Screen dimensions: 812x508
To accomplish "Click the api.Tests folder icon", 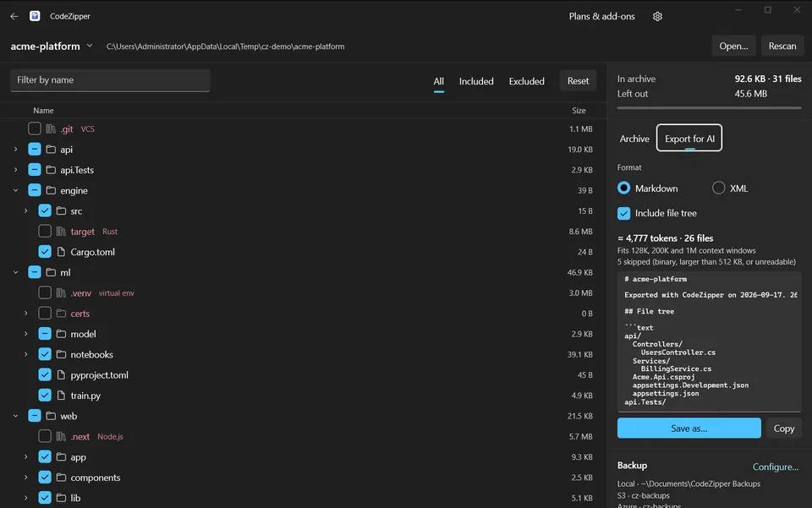I will tap(51, 170).
